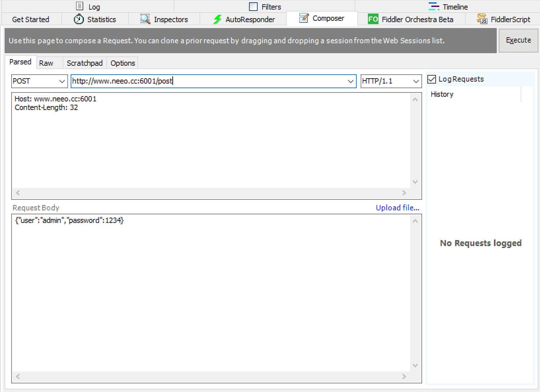Select the Parsed sub-tab
Viewport: 540px width, 392px height.
coord(20,62)
